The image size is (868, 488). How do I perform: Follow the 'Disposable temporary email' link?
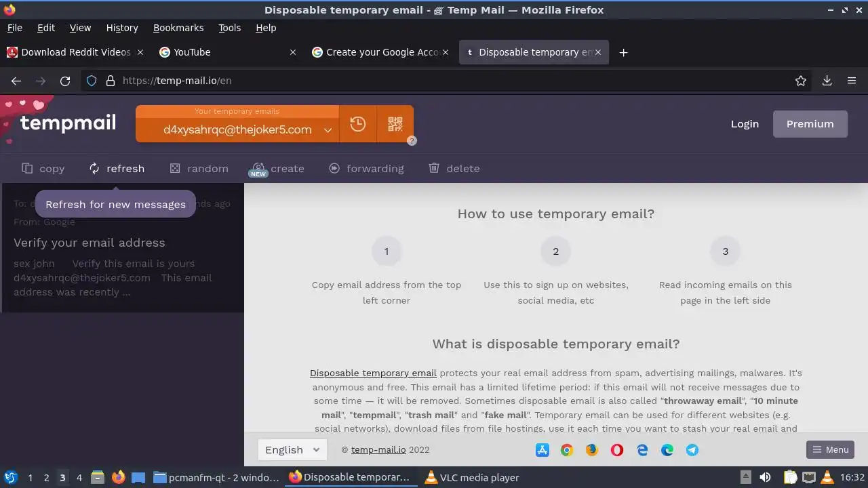coord(373,373)
